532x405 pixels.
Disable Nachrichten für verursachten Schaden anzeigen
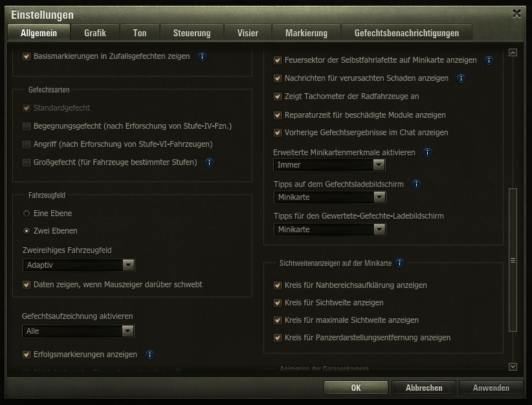point(278,78)
